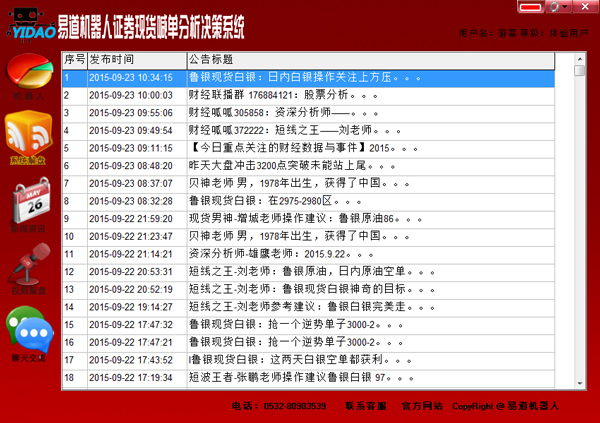This screenshot has height=423, width=600.
Task: Click the vertical scrollbar thumb
Action: tap(580, 70)
